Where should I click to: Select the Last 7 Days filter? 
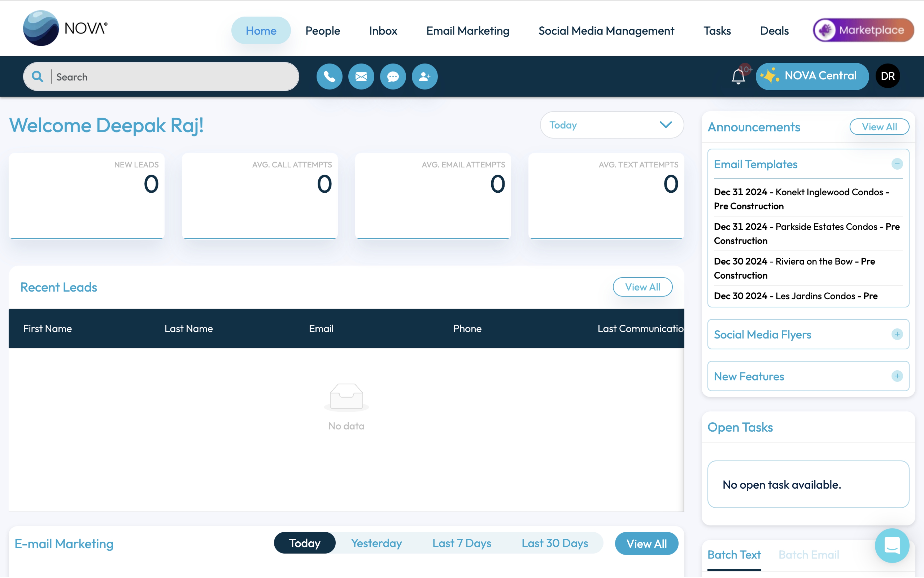(x=461, y=543)
